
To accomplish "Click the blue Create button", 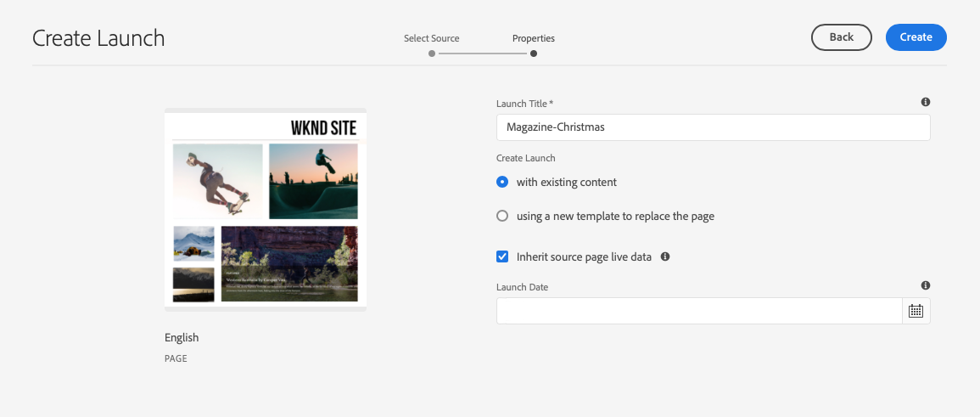I will (916, 37).
